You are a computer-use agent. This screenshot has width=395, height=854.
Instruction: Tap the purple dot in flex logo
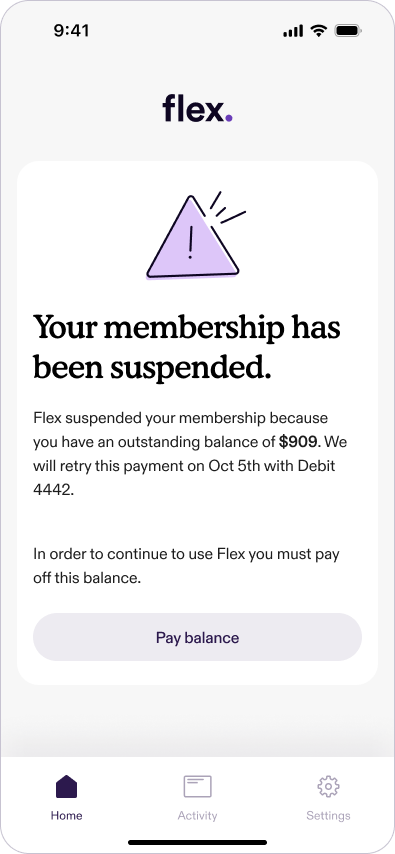(x=229, y=117)
